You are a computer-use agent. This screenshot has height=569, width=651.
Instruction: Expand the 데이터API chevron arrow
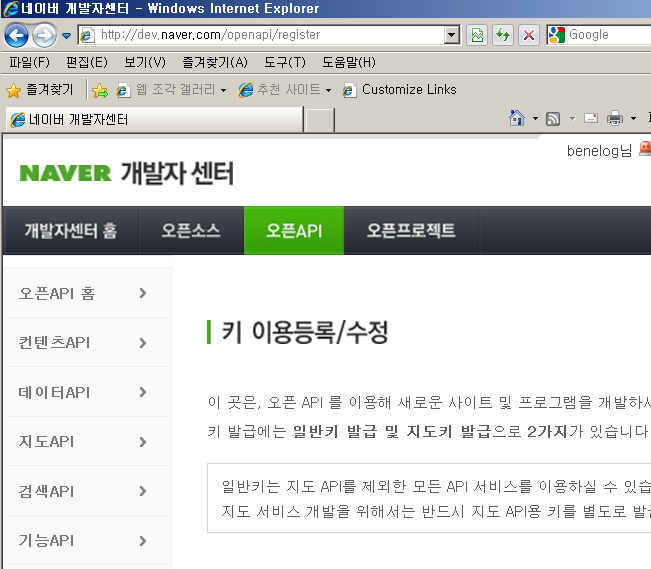(143, 392)
